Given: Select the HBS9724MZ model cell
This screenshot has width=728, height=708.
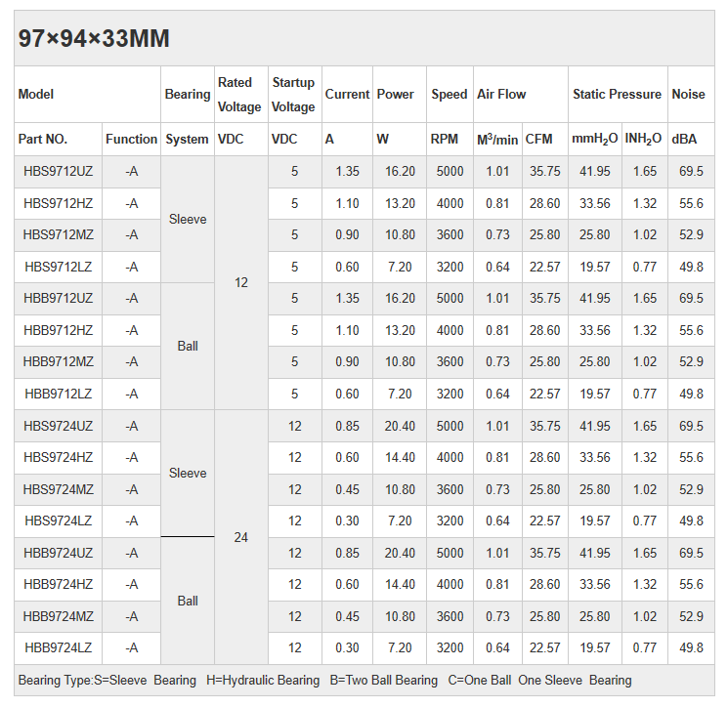Looking at the screenshot, I should click(x=59, y=489).
